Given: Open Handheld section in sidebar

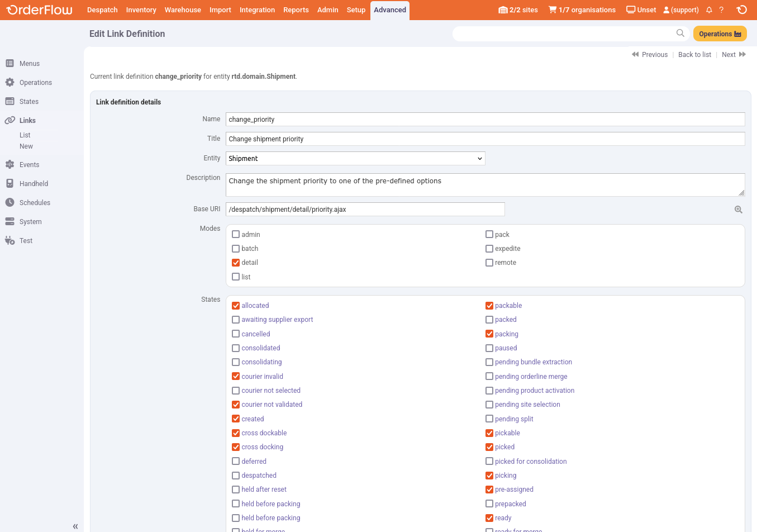Looking at the screenshot, I should coord(34,184).
